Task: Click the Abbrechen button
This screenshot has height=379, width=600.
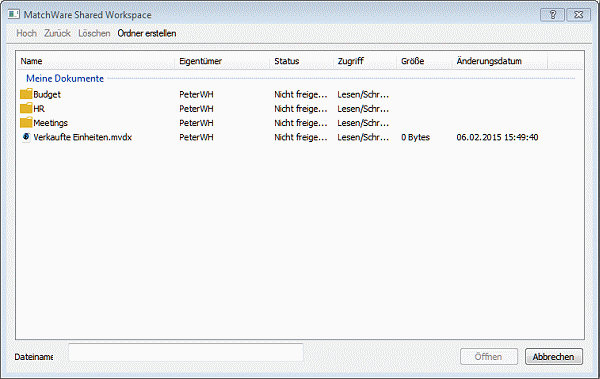Action: point(554,356)
